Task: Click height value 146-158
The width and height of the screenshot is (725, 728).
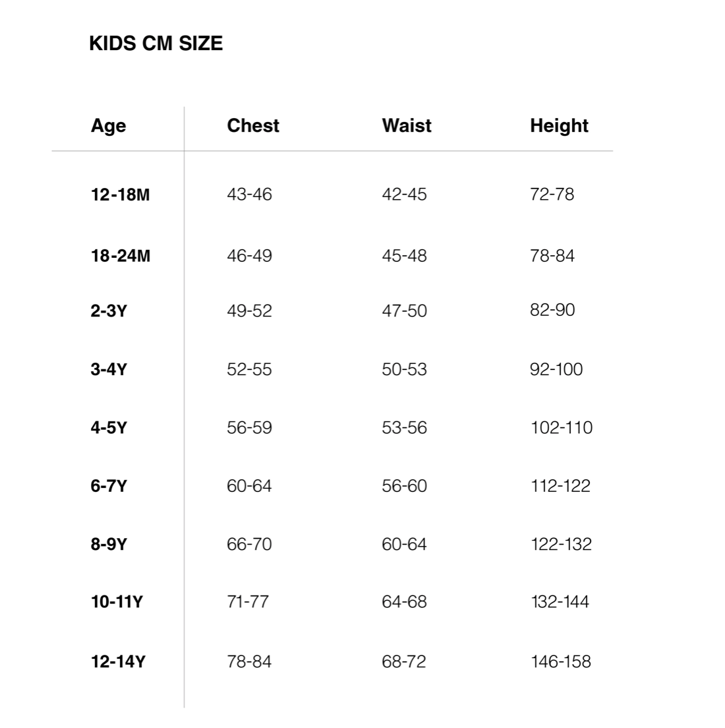Action: (561, 661)
